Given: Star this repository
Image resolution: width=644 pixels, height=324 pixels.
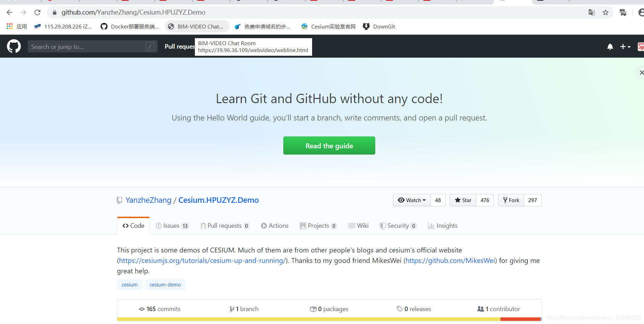Looking at the screenshot, I should (x=463, y=200).
